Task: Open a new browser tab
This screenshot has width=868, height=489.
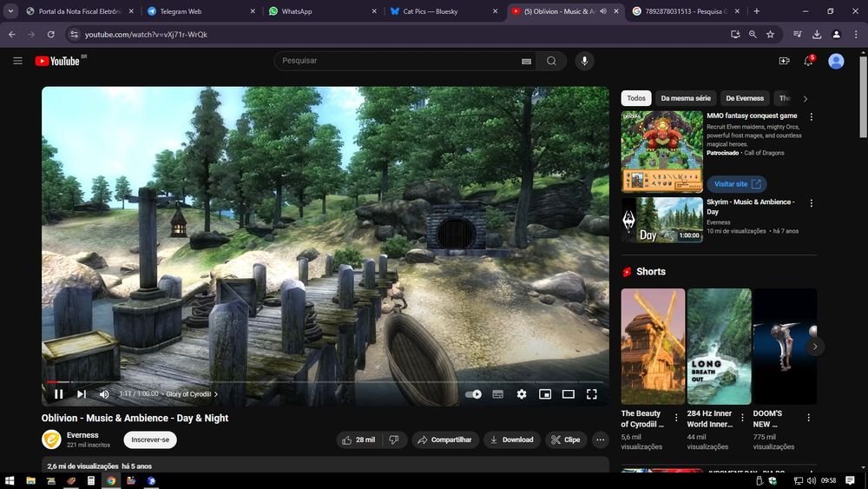Action: click(756, 11)
